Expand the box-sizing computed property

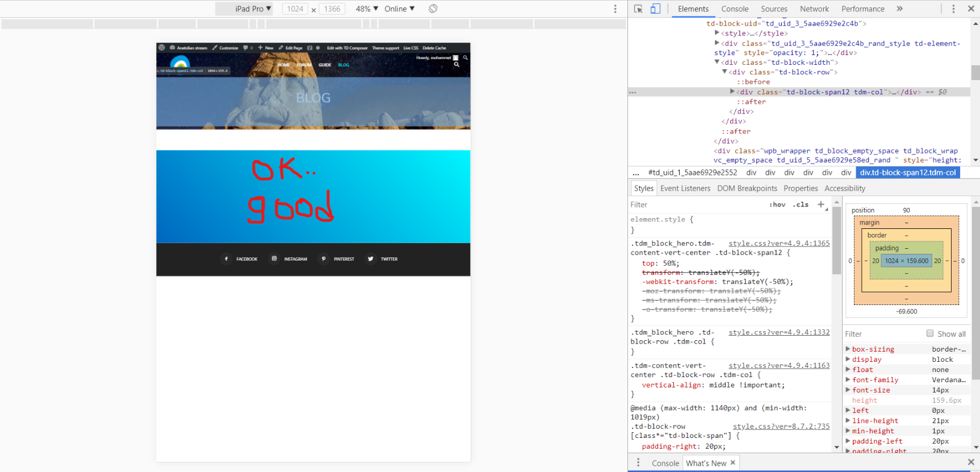tap(848, 349)
